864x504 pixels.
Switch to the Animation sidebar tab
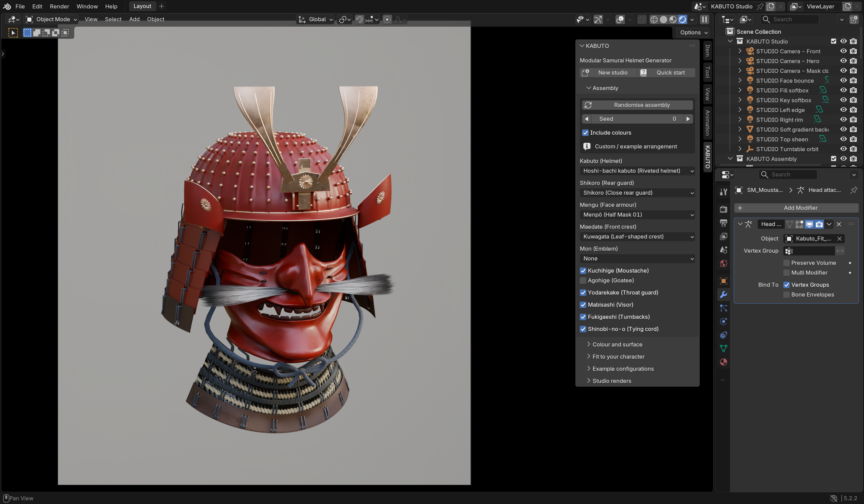pos(707,123)
